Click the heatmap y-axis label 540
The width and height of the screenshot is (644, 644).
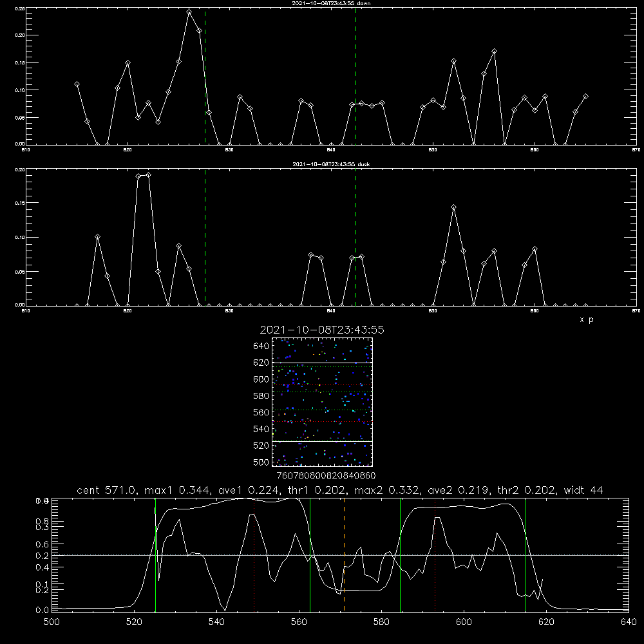(261, 429)
